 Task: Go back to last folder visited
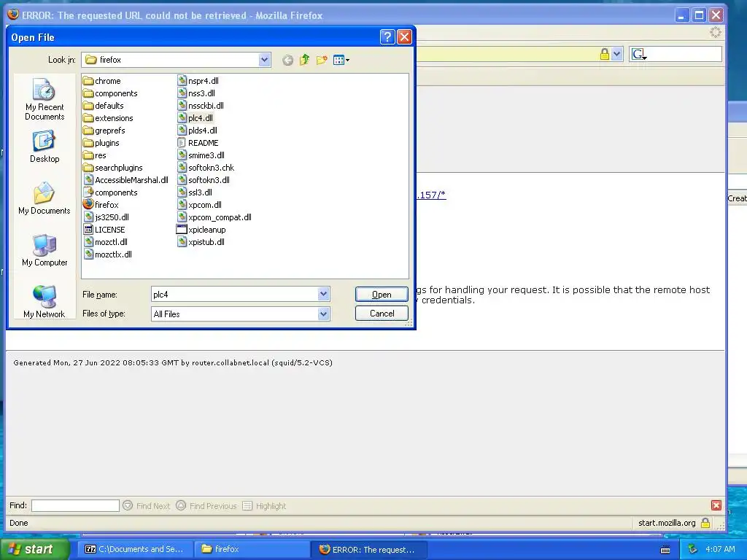(287, 60)
